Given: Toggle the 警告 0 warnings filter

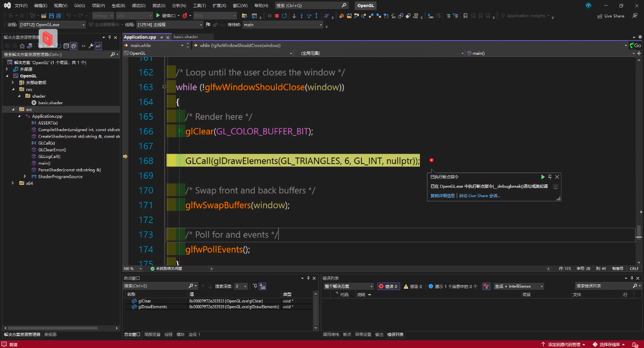Looking at the screenshot, I should (x=412, y=286).
